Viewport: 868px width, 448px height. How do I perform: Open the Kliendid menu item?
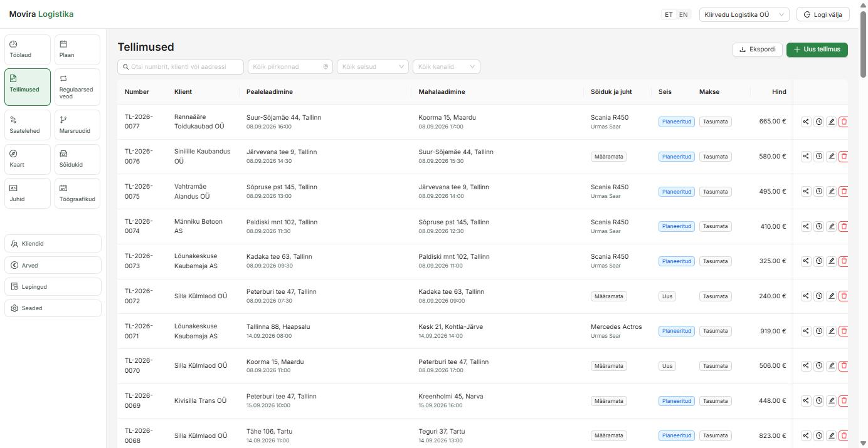click(x=53, y=244)
